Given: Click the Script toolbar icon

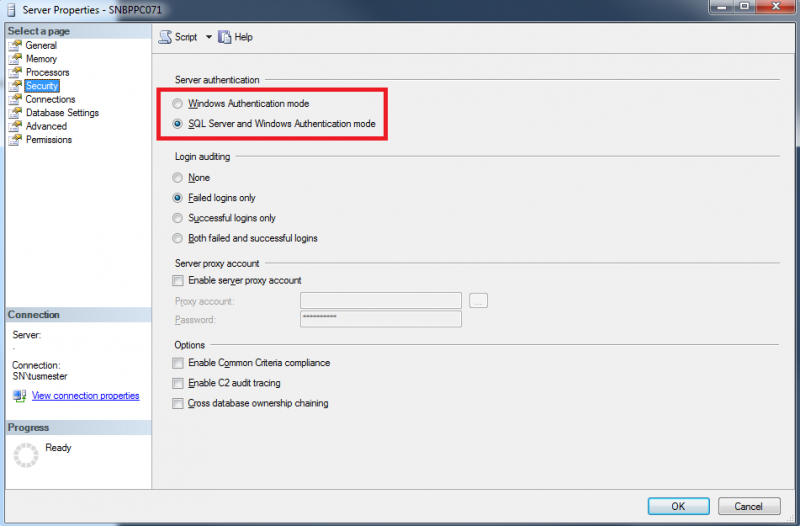Looking at the screenshot, I should pos(165,37).
